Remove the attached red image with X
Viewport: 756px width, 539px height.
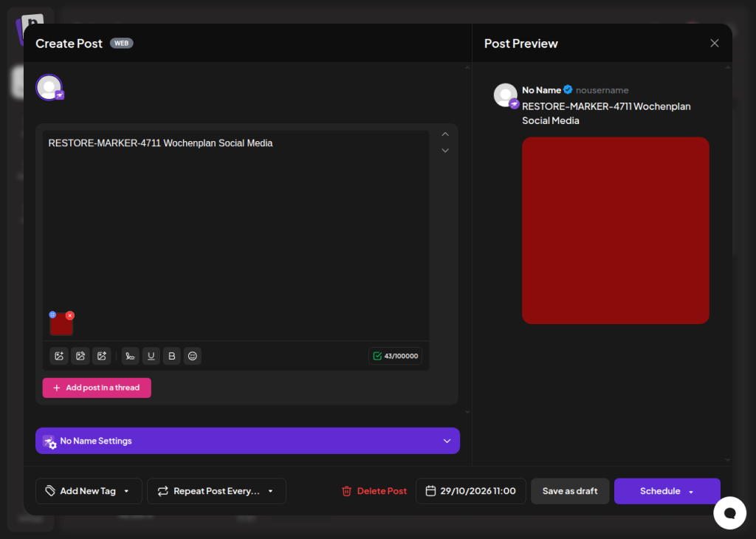tap(70, 315)
